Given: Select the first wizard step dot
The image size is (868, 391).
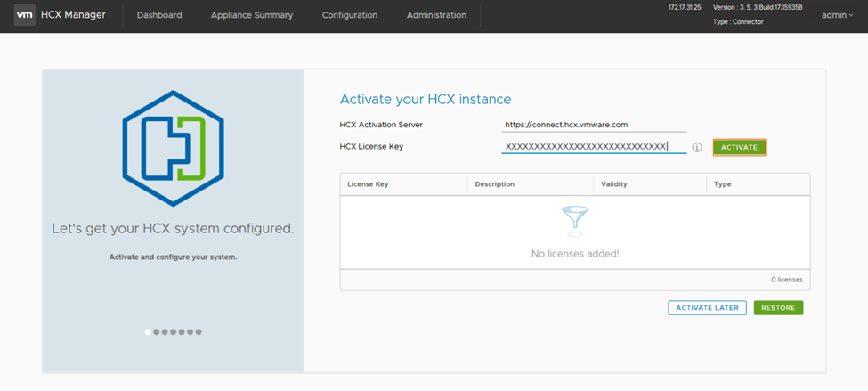Looking at the screenshot, I should (148, 331).
